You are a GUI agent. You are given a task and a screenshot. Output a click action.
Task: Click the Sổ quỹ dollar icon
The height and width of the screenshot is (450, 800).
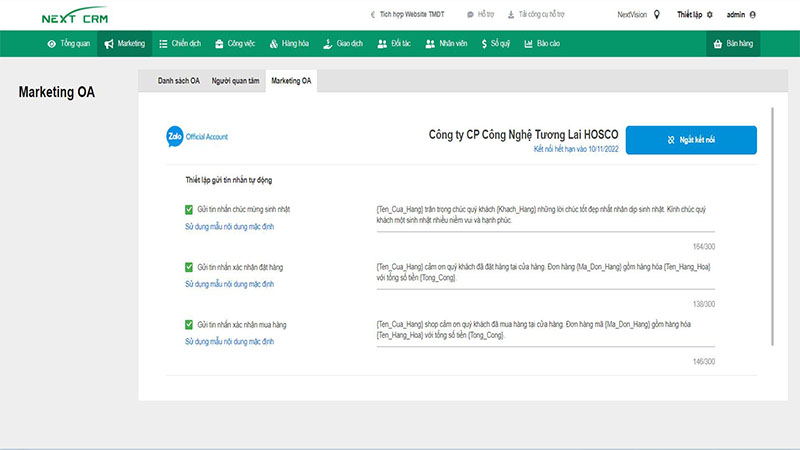[x=485, y=44]
